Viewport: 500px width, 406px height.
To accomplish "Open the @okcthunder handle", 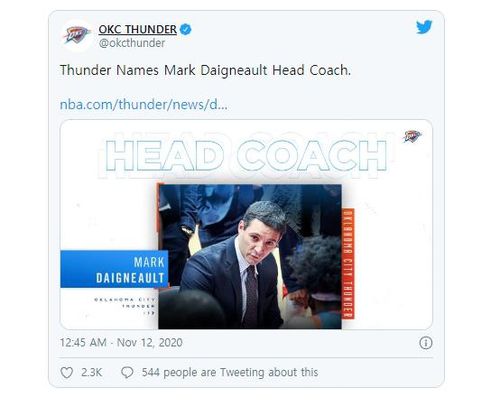I will click(x=132, y=43).
